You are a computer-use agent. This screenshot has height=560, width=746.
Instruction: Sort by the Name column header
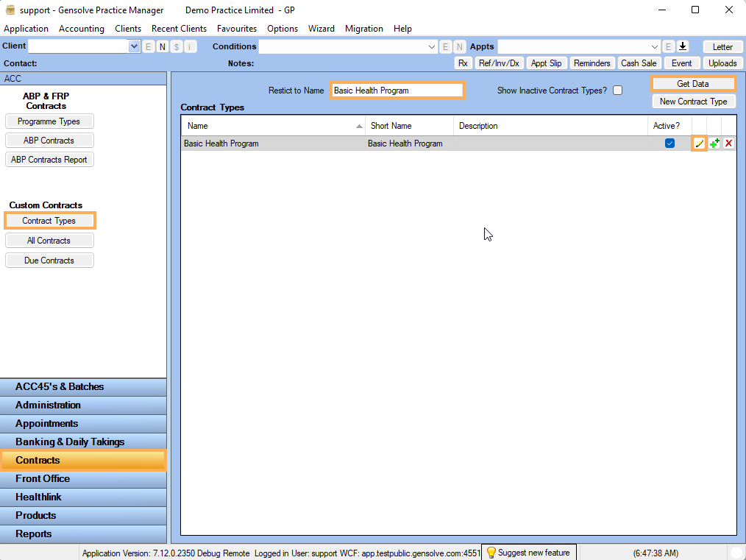point(272,126)
